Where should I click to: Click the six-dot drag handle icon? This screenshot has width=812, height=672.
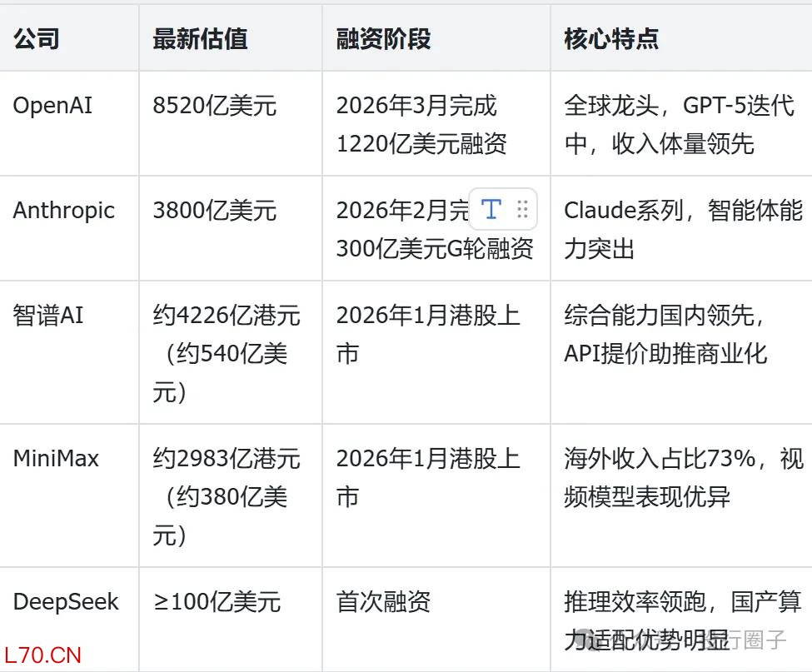[524, 210]
